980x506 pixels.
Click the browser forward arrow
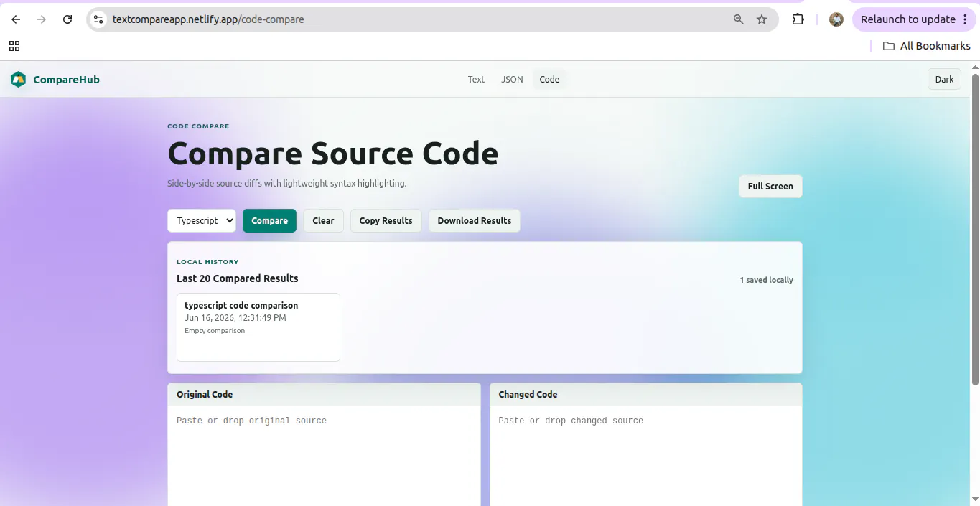[x=42, y=19]
